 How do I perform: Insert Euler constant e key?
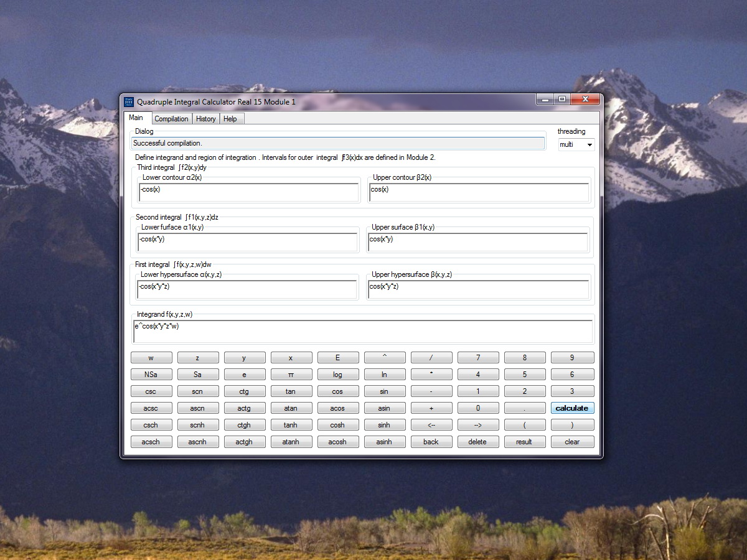tap(245, 375)
